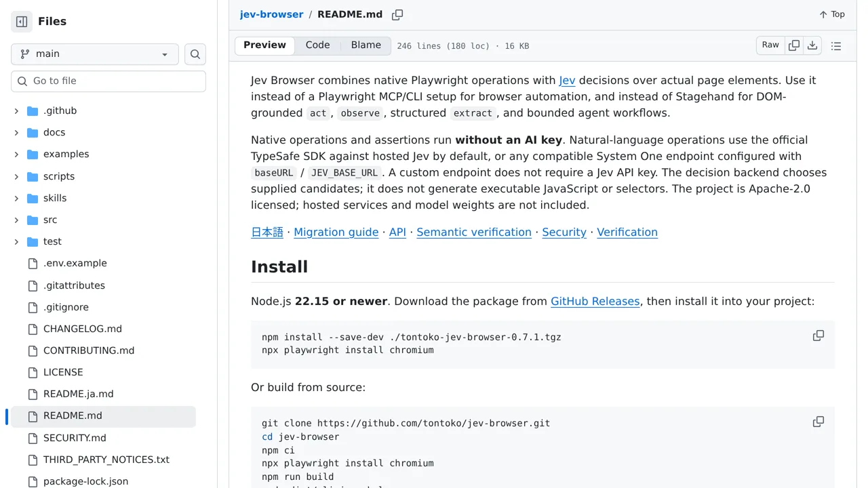Copy the README.md file path

tap(397, 14)
